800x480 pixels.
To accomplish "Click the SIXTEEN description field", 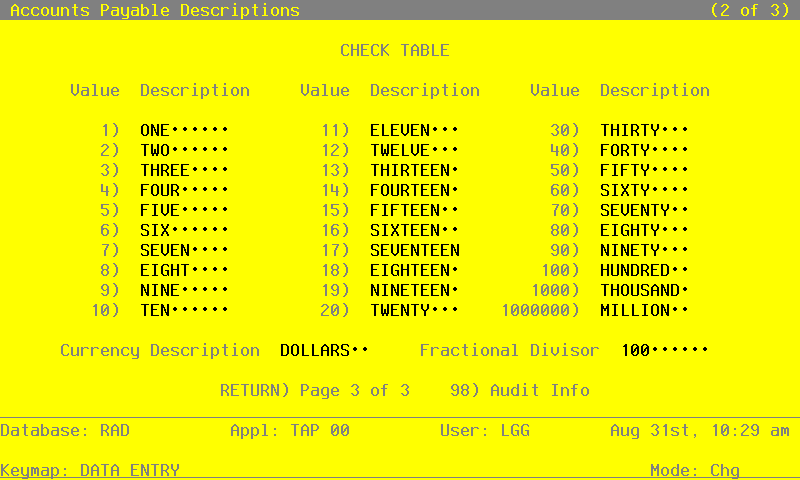I will click(414, 230).
